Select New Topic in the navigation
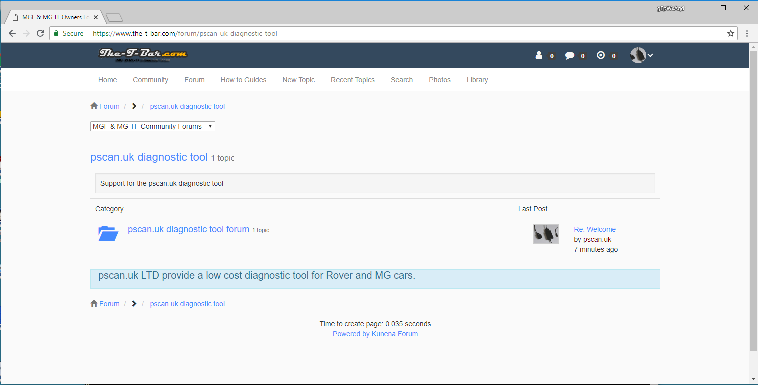758x385 pixels. 298,80
